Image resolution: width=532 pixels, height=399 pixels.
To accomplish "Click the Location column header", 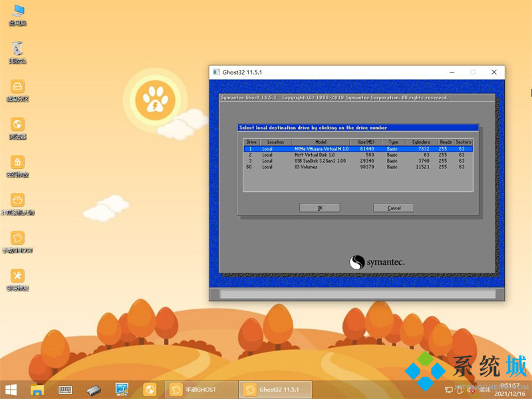I will 276,142.
